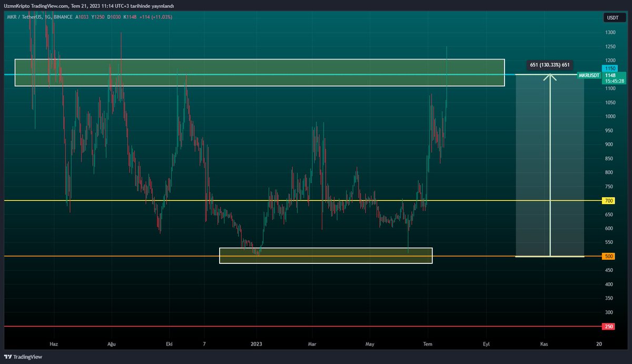This screenshot has width=632, height=364.
Task: Click the 300 price axis label
Action: [609, 312]
